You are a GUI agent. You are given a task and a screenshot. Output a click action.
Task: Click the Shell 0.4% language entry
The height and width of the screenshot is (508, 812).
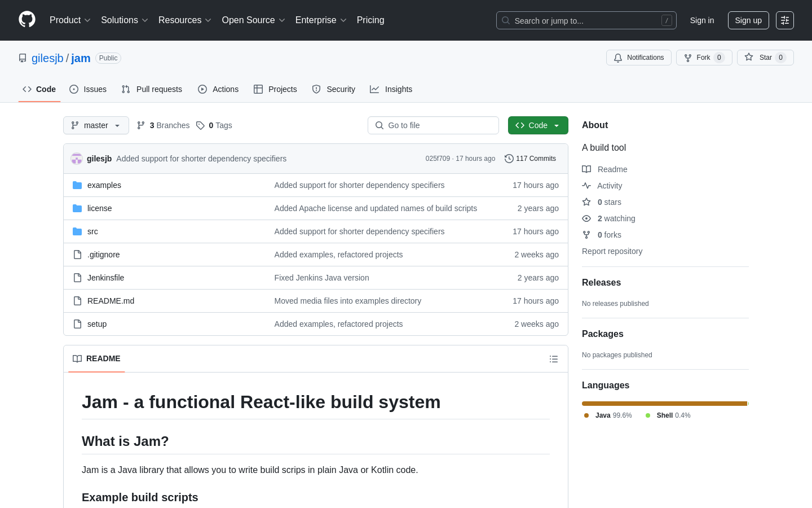click(x=668, y=415)
